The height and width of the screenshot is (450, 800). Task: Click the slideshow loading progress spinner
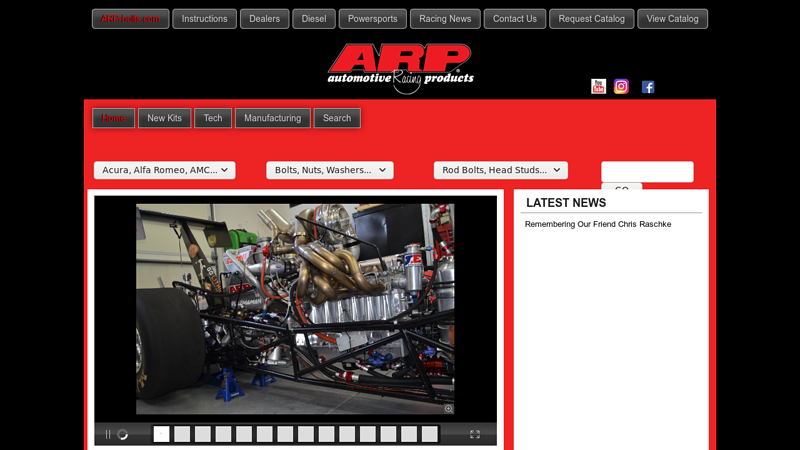(122, 434)
